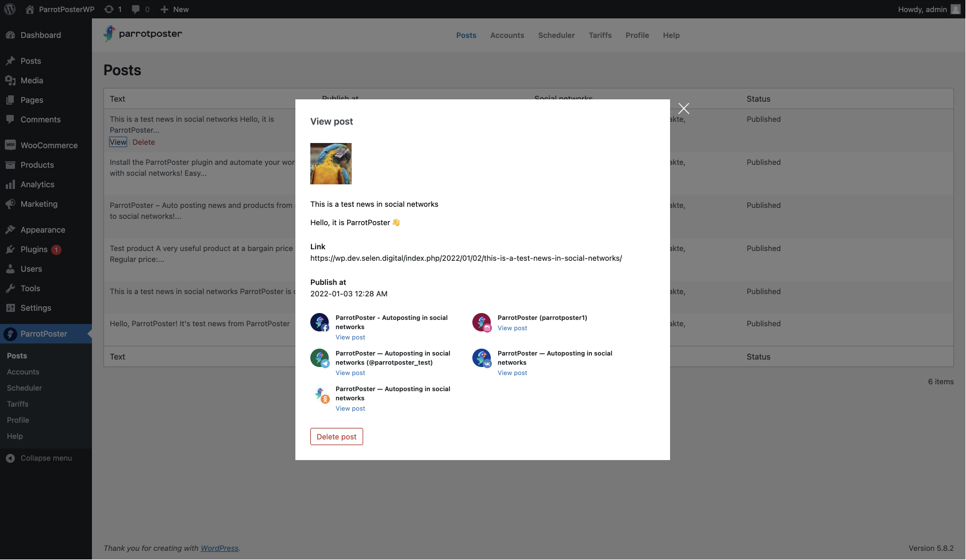Click the Telegram account avatar in modal
Screen dimensions: 966x560
(320, 358)
